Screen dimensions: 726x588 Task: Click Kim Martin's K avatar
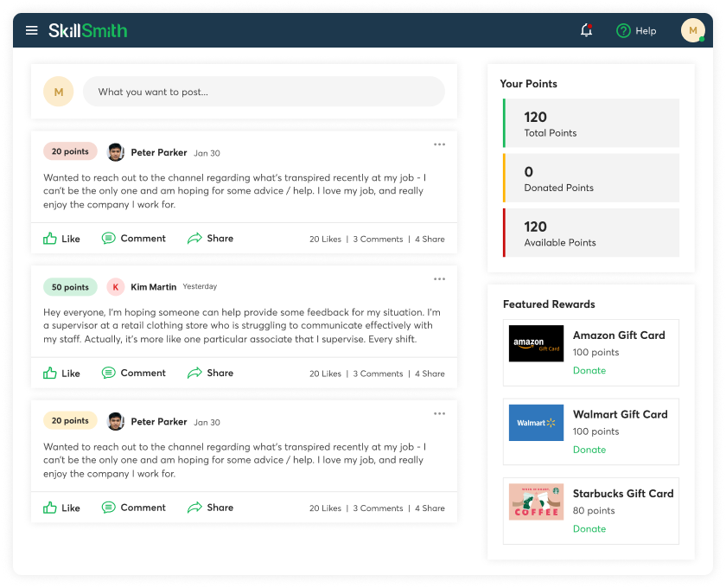(115, 287)
